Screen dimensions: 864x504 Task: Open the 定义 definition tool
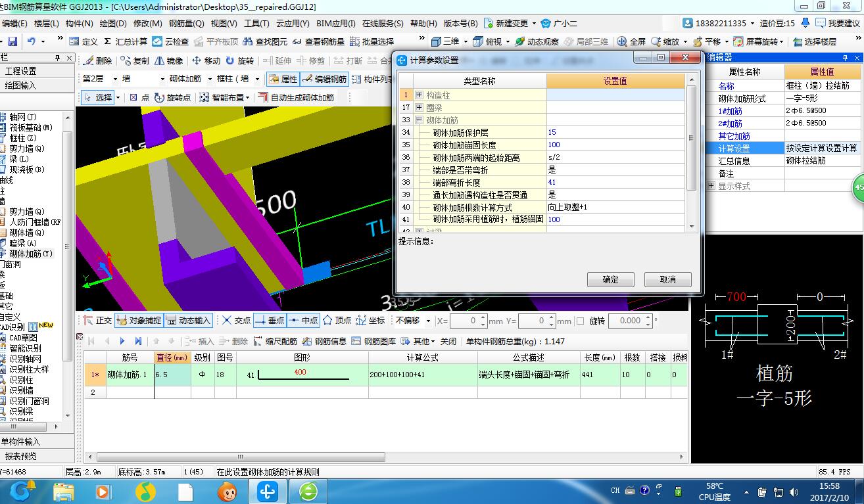tap(84, 41)
